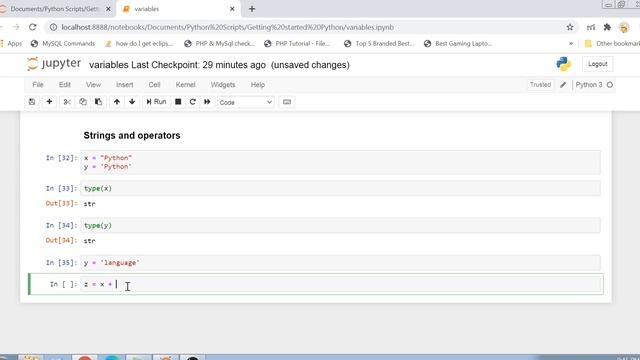Image resolution: width=640 pixels, height=360 pixels.
Task: Open the PHP Tutorial - File bookmark
Action: (x=297, y=44)
